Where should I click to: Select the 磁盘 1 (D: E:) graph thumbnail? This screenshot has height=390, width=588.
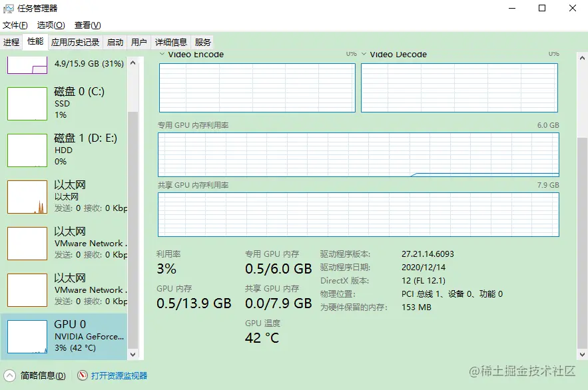[x=27, y=150]
